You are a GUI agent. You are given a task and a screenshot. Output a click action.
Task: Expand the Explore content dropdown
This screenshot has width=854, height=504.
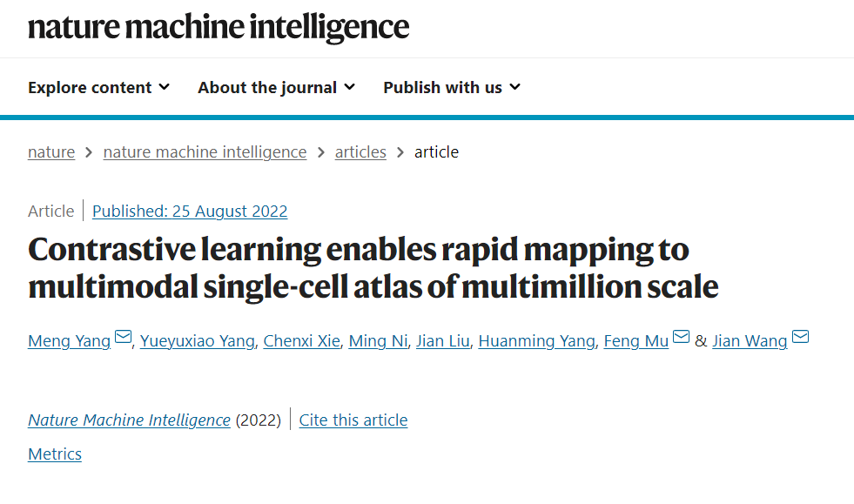(98, 87)
